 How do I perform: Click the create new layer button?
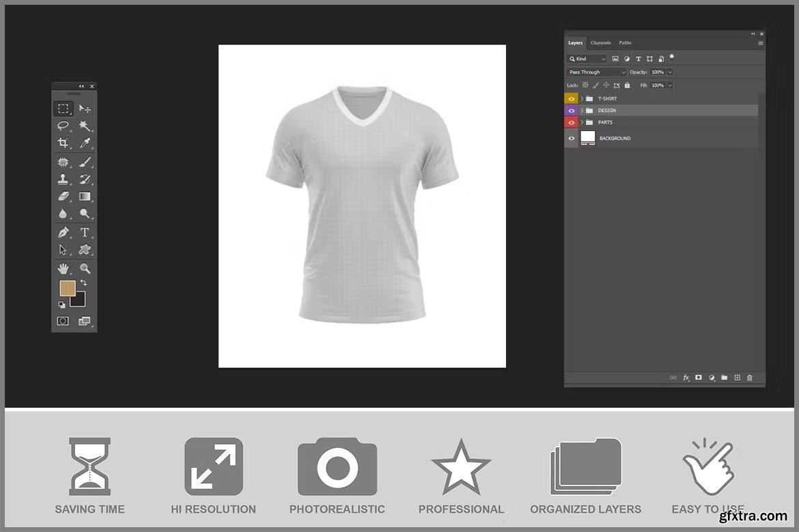pos(737,378)
